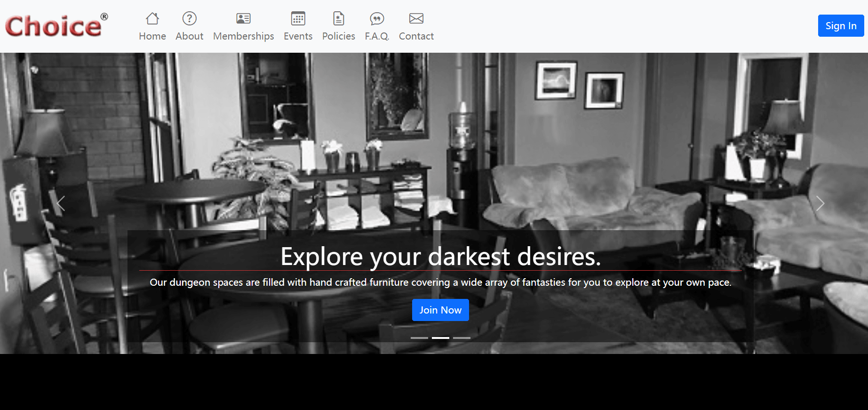This screenshot has height=410, width=868.
Task: Select the second carousel slide indicator
Action: click(x=440, y=338)
